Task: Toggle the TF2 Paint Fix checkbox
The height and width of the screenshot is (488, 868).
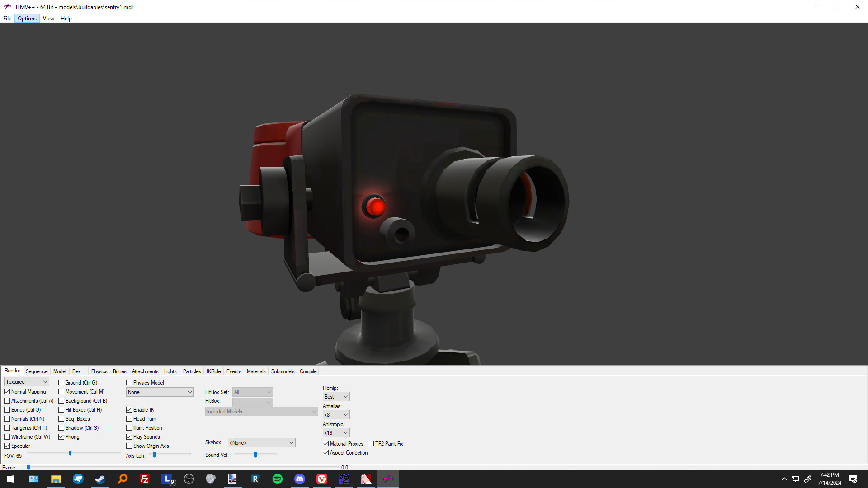Action: (x=371, y=444)
